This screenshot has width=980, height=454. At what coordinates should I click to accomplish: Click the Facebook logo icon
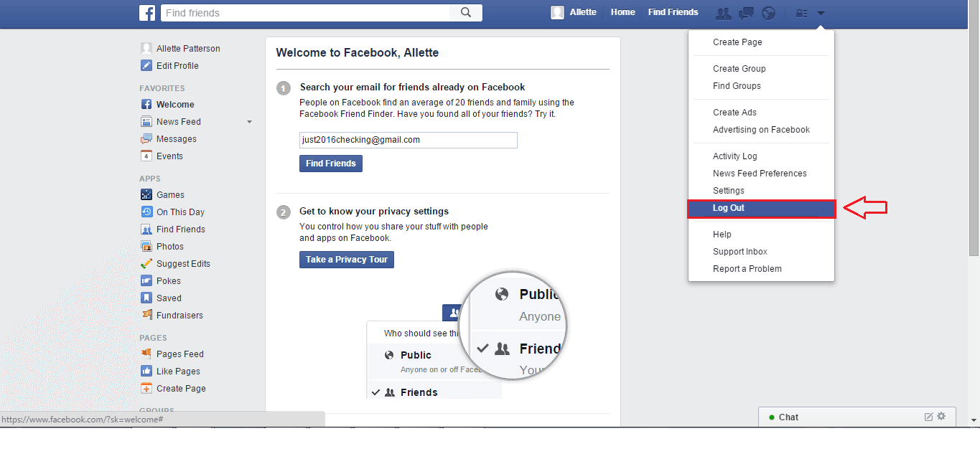(147, 12)
